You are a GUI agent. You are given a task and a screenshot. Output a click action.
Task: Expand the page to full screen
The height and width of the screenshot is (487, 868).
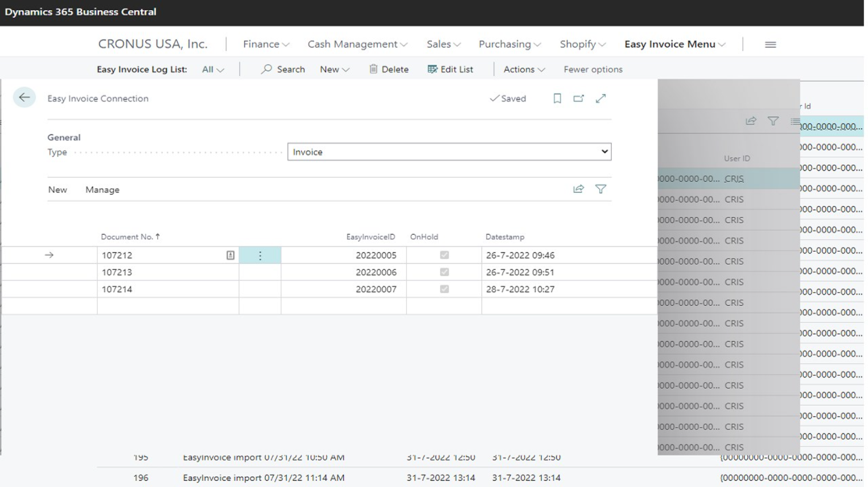600,99
